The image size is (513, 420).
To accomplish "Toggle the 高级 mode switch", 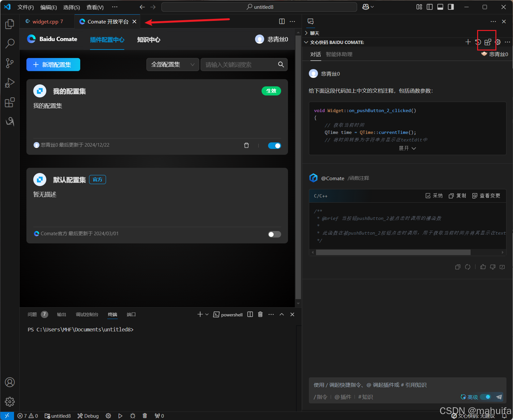I will pyautogui.click(x=486, y=397).
